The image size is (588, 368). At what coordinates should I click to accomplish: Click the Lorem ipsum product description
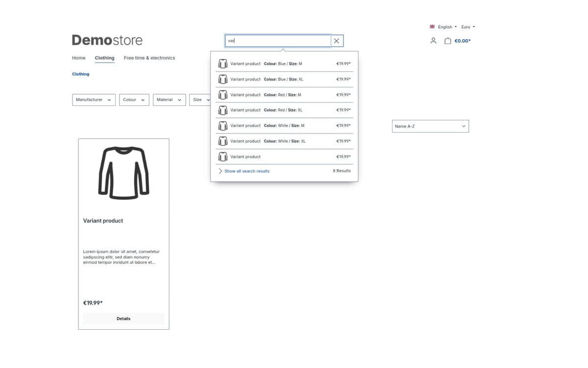point(121,257)
